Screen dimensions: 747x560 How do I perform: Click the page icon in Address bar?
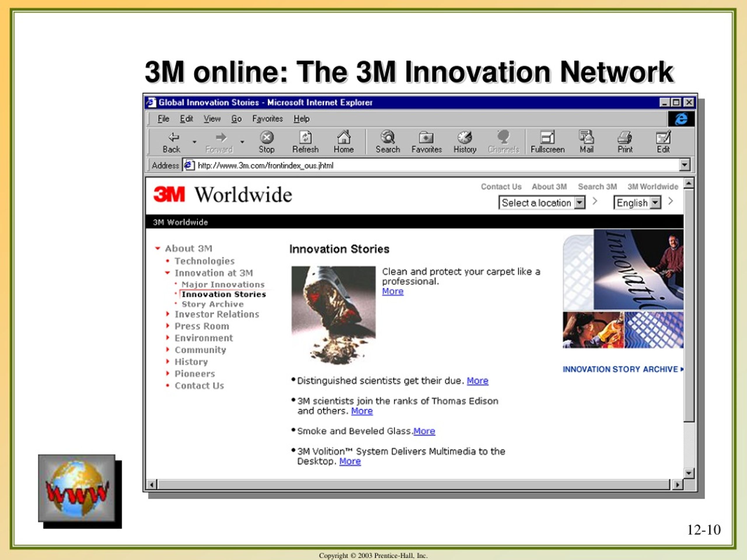[x=189, y=165]
